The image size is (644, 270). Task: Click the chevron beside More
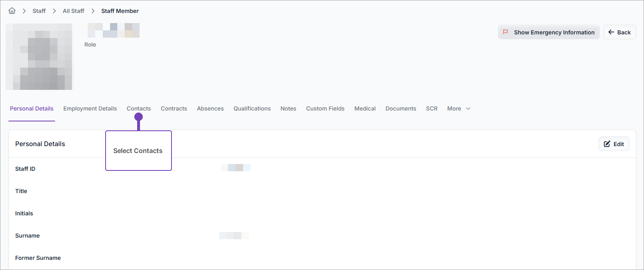(468, 108)
